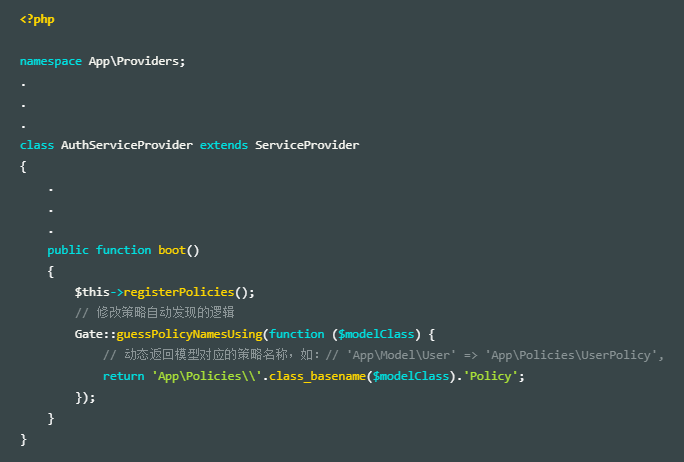
Task: Click the public keyword
Action: (68, 250)
